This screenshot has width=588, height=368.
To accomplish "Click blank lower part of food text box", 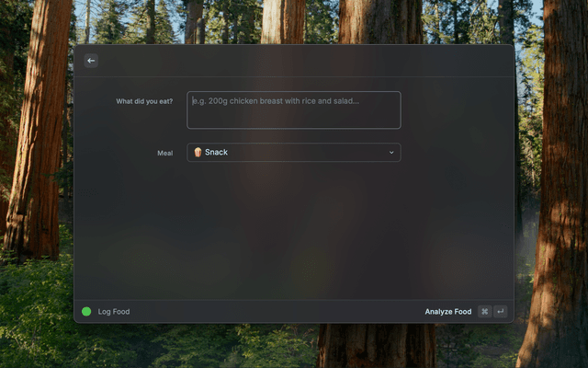I will 294,119.
